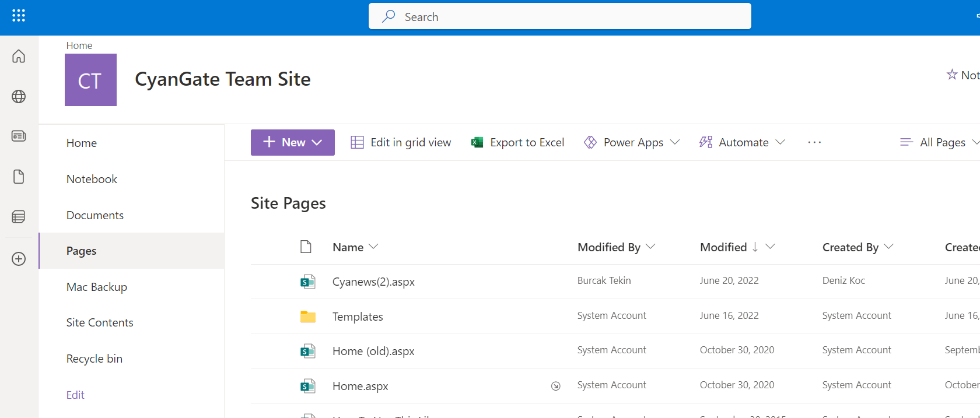Open the news feed icon in rail
The width and height of the screenshot is (980, 418).
(x=19, y=136)
